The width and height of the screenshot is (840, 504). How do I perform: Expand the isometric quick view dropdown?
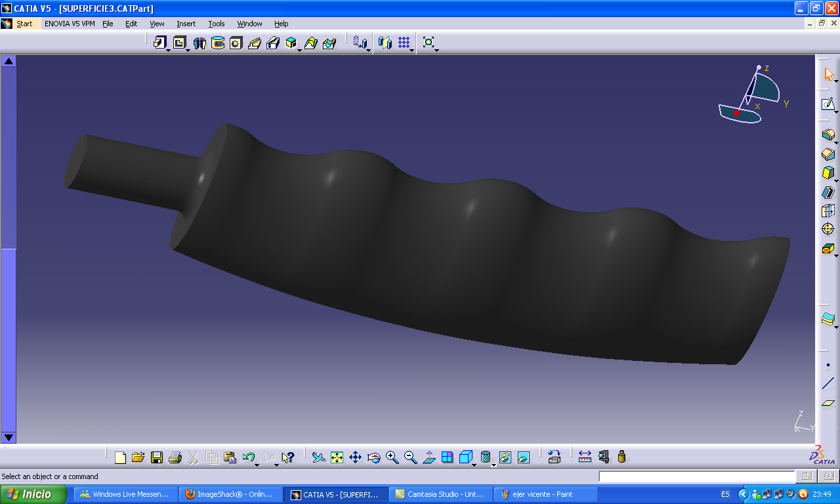474,465
